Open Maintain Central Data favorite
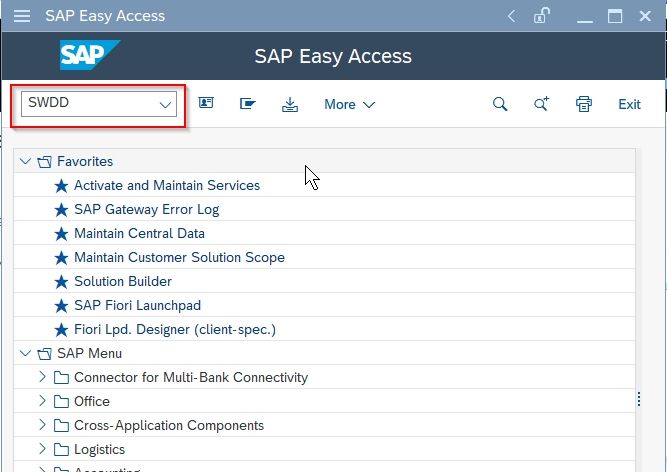Viewport: 667px width, 472px height. 139,233
